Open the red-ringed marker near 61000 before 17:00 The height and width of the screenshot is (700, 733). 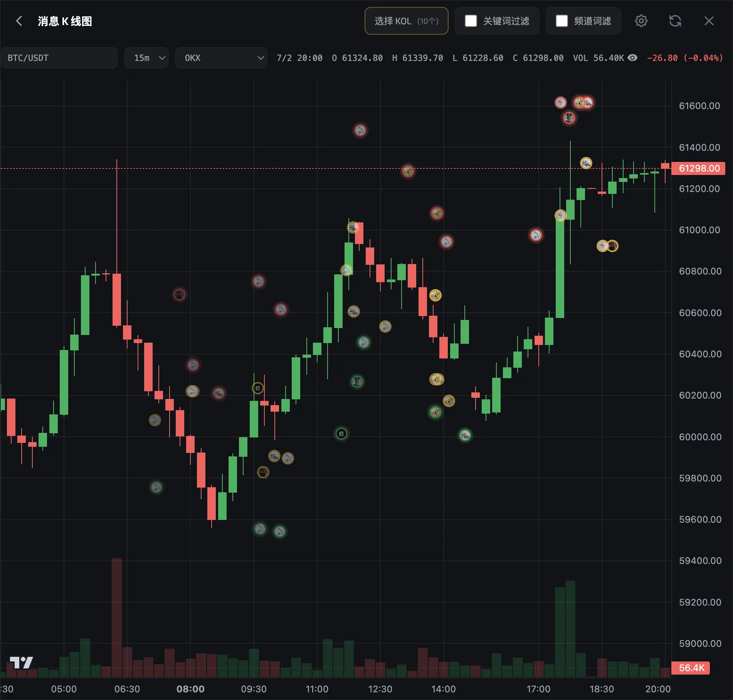(x=536, y=235)
